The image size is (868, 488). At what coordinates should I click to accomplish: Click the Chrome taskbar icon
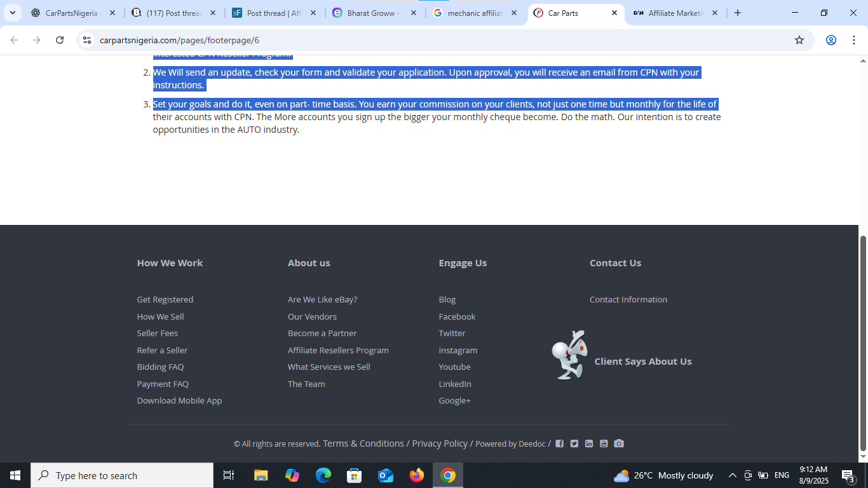[448, 475]
